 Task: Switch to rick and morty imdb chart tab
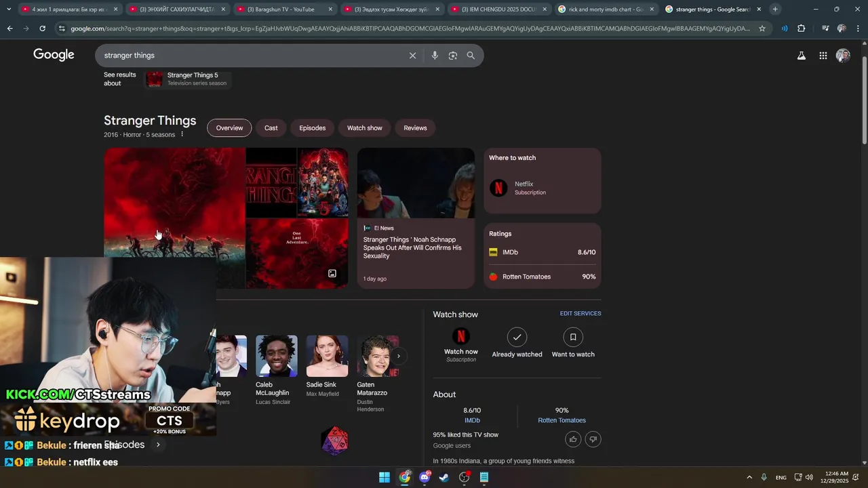(605, 9)
